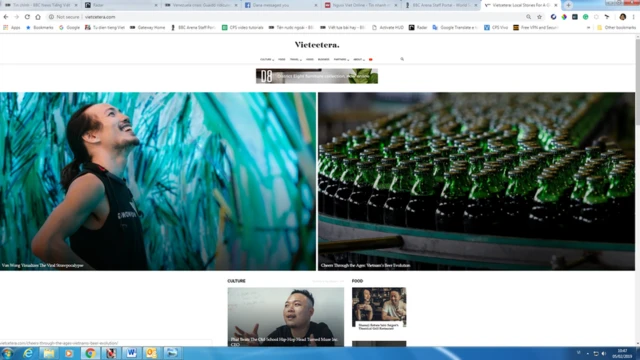
Task: Open the FOOD item in site navigation
Action: 282,60
